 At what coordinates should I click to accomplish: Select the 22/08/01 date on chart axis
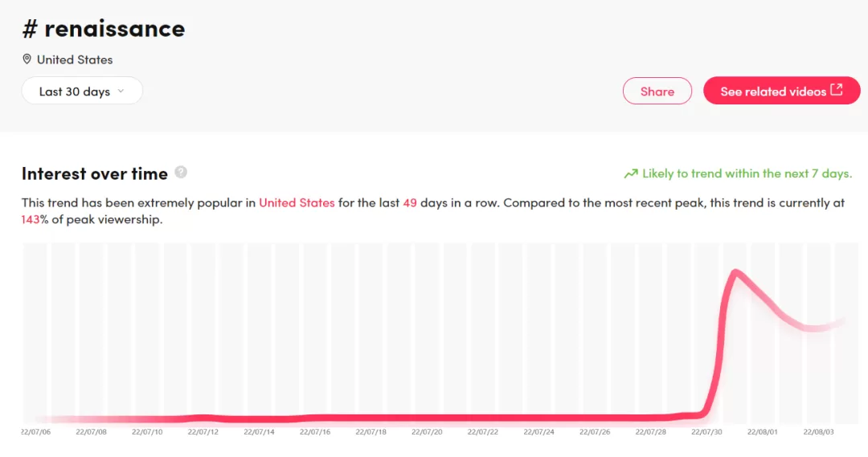coord(762,431)
